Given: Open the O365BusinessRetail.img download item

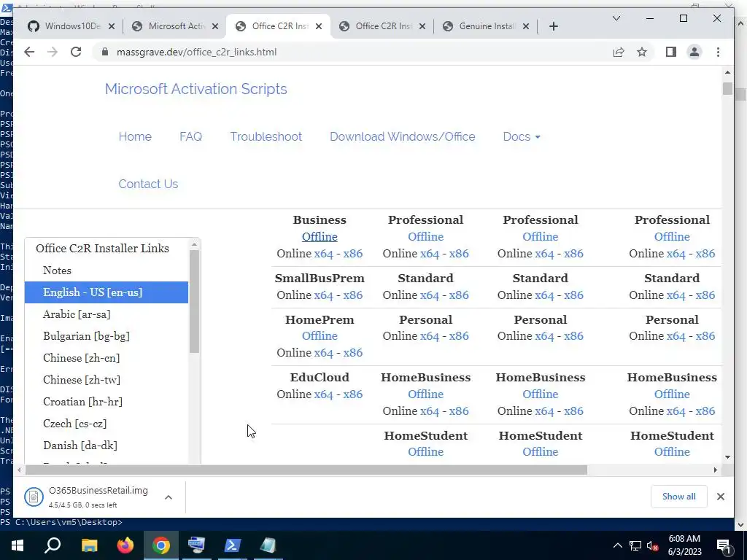Looking at the screenshot, I should [90, 497].
